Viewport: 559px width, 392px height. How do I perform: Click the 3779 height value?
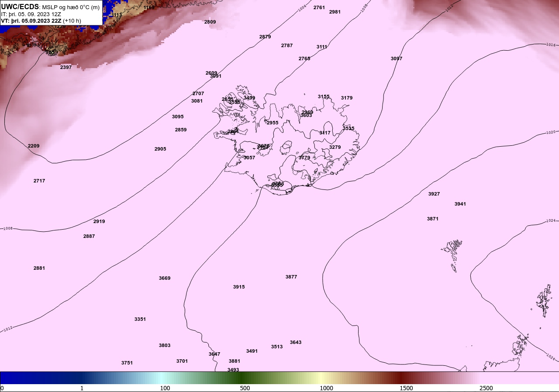[x=304, y=158]
